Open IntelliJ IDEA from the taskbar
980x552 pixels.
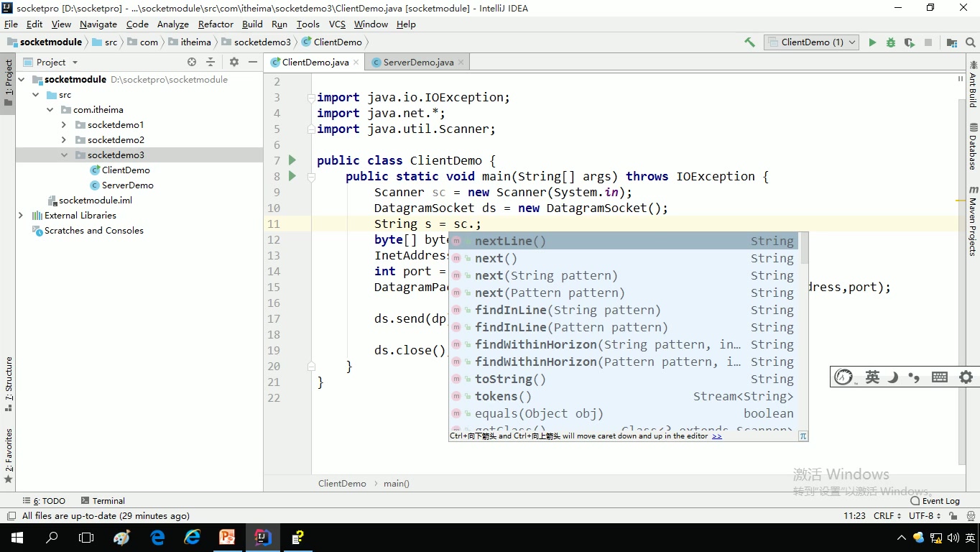(x=264, y=537)
